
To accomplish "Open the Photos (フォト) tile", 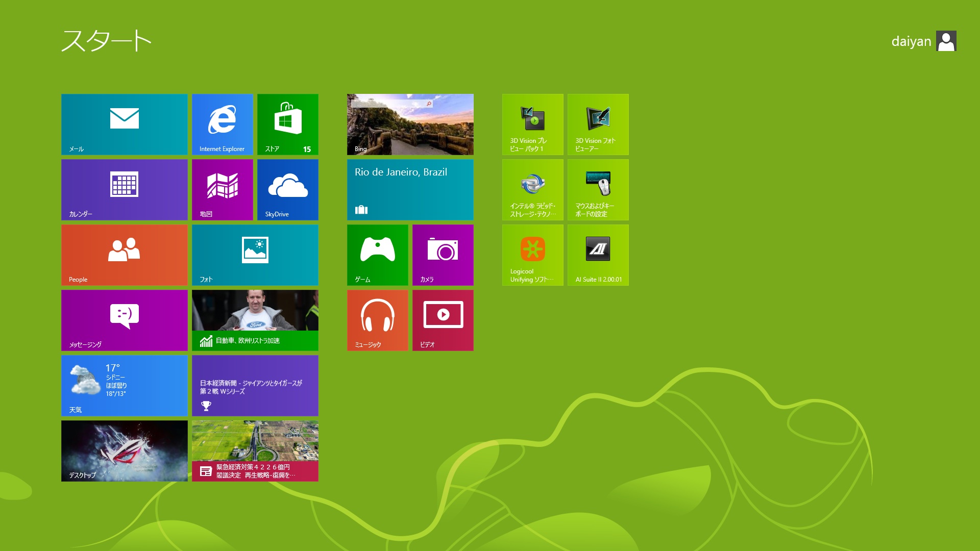I will pyautogui.click(x=255, y=255).
